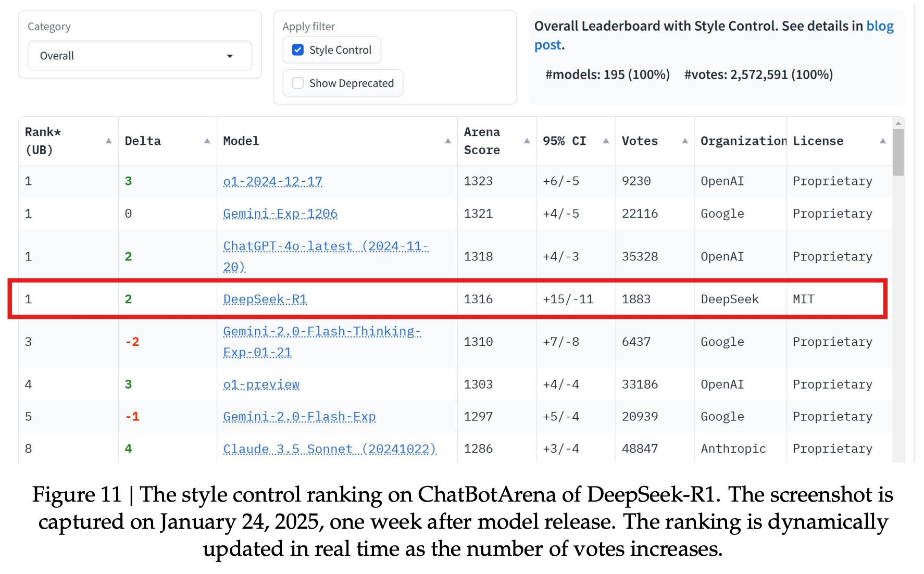
Task: Open the o1-2024-12-17 model link
Action: (x=272, y=181)
